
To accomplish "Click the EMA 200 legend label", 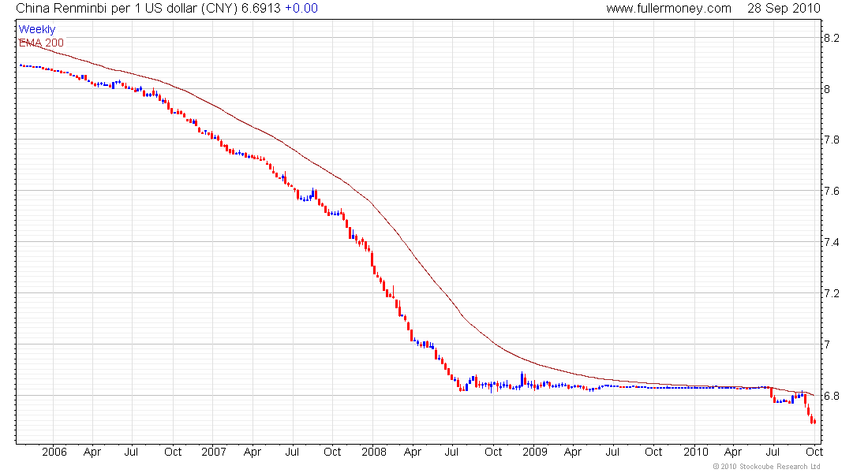I will tap(41, 43).
